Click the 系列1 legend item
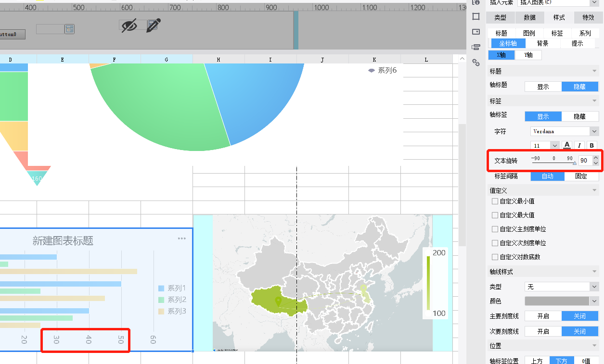 click(172, 288)
